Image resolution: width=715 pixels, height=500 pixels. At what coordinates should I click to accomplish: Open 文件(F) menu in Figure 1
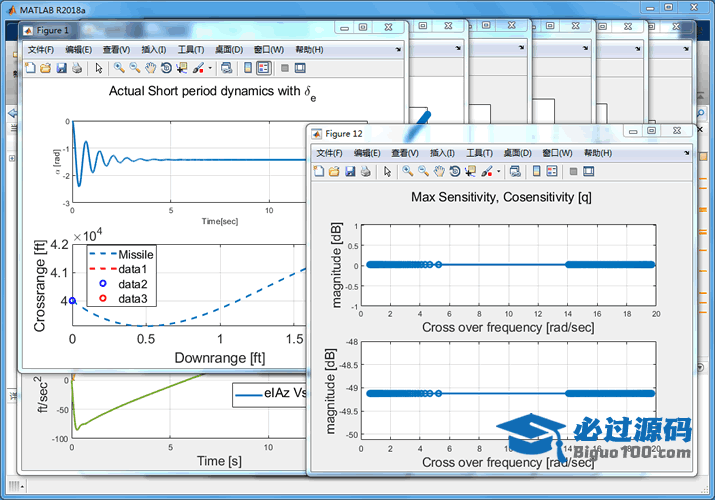tap(40, 50)
